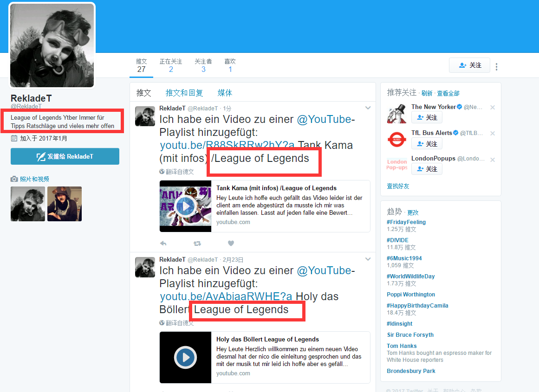Follow LondonPopups account
Viewport: 539px width, 392px height.
click(x=427, y=169)
